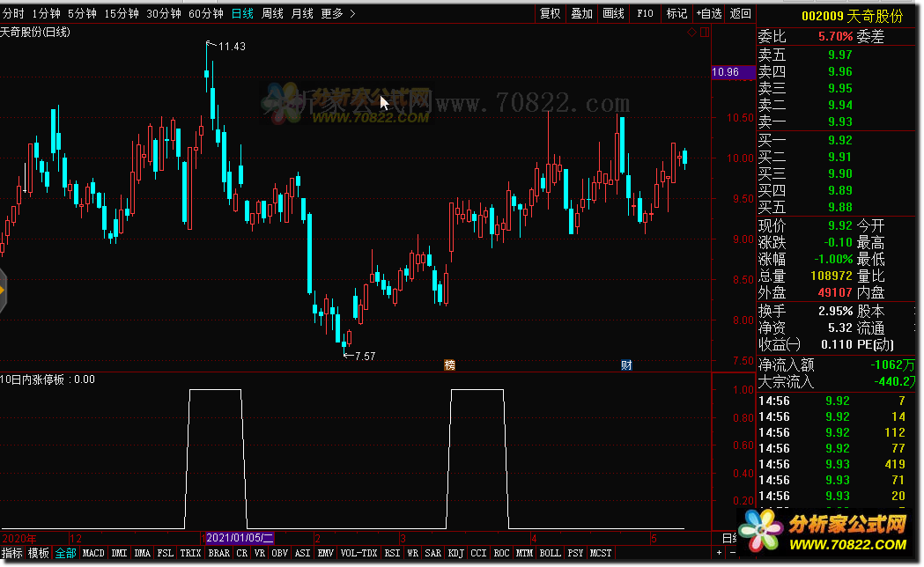Switch to 月线 monthly chart
Screen dimensions: 924x567
point(302,13)
